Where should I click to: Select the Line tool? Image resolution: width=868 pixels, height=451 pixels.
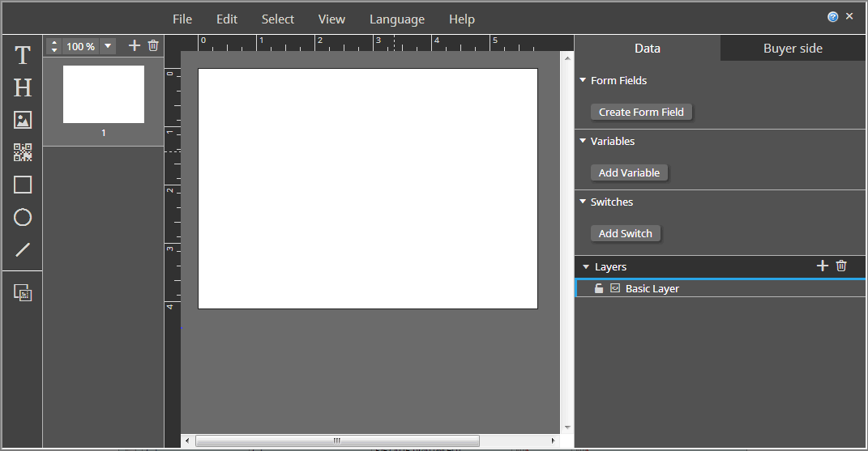click(23, 249)
